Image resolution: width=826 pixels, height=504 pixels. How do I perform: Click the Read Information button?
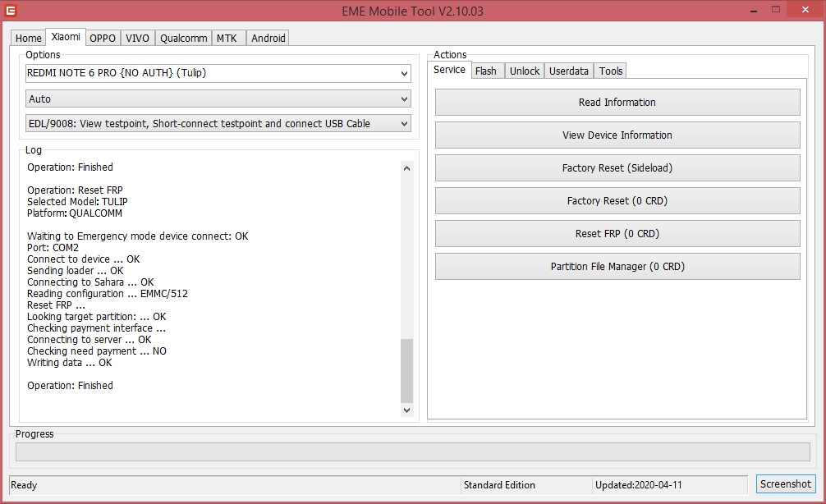tap(617, 102)
